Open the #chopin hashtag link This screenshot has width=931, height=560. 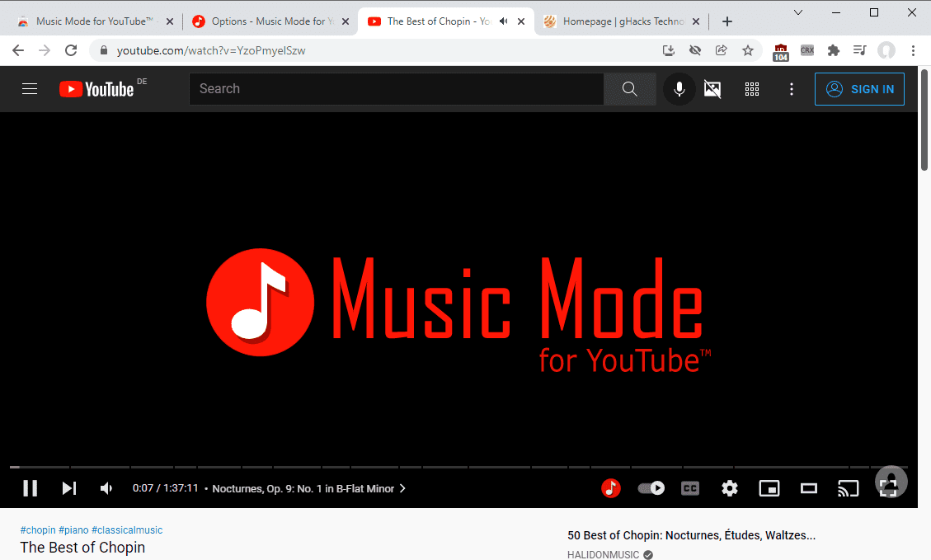click(x=37, y=529)
